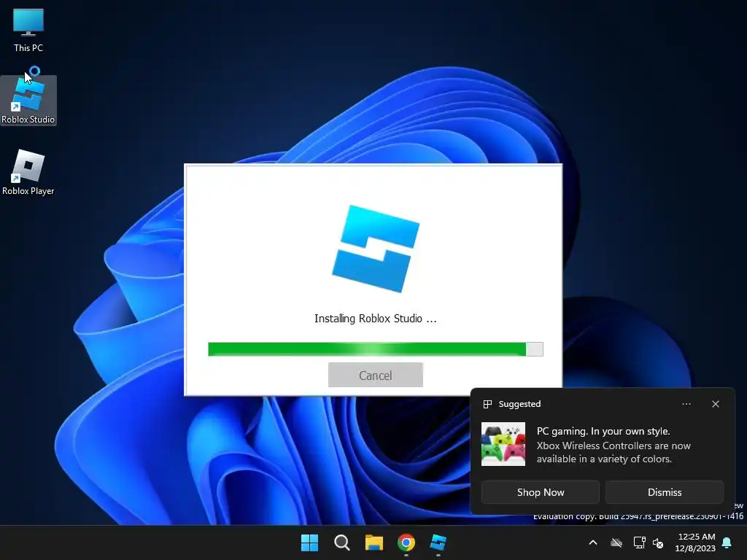Click the OneDrive cloud tray icon
The image size is (747, 560).
[616, 542]
